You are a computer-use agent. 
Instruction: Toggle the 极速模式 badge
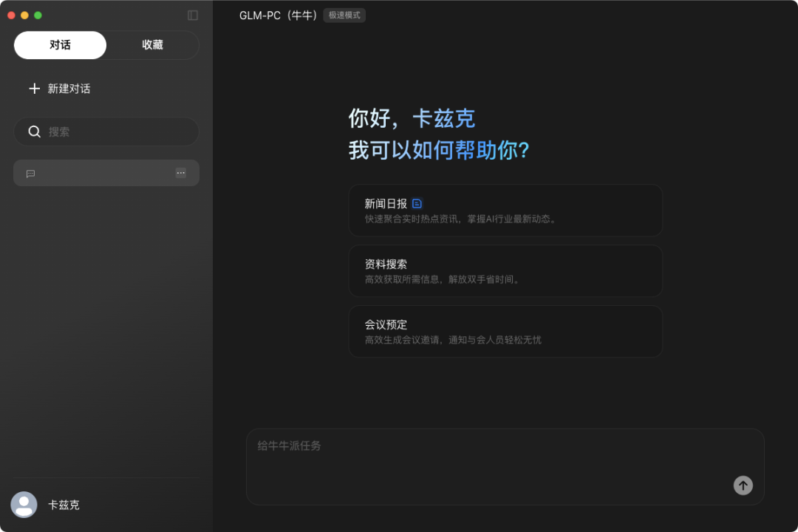click(x=344, y=15)
